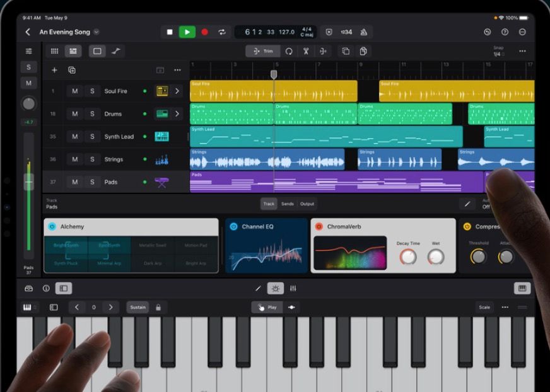Expand the Soul Fire track chevron
Screen dimensions: 550x392
point(177,91)
